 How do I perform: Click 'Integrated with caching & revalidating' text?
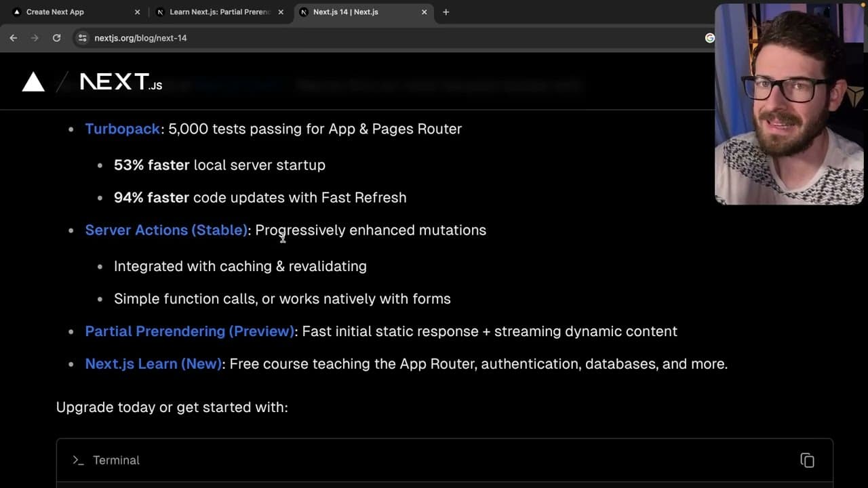240,266
